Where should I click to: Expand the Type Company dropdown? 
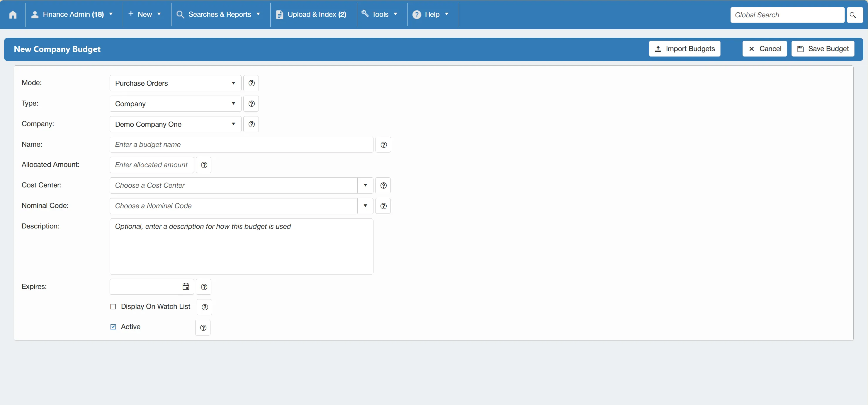(x=175, y=104)
